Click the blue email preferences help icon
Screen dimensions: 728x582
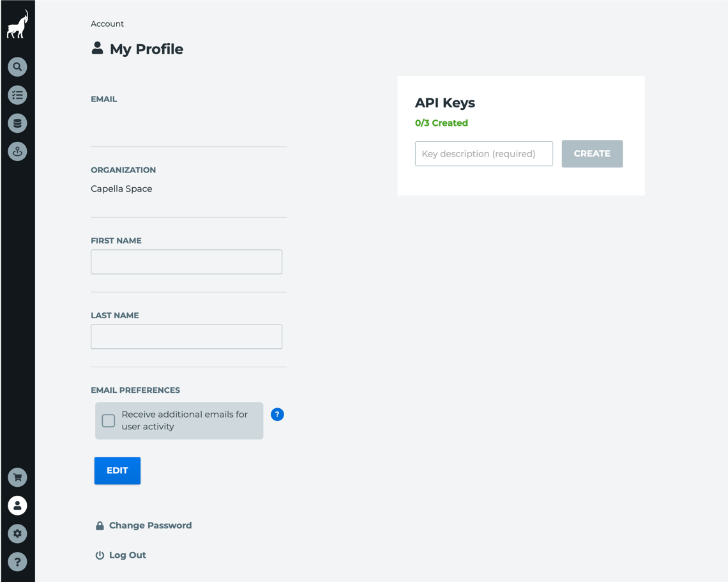click(x=277, y=415)
